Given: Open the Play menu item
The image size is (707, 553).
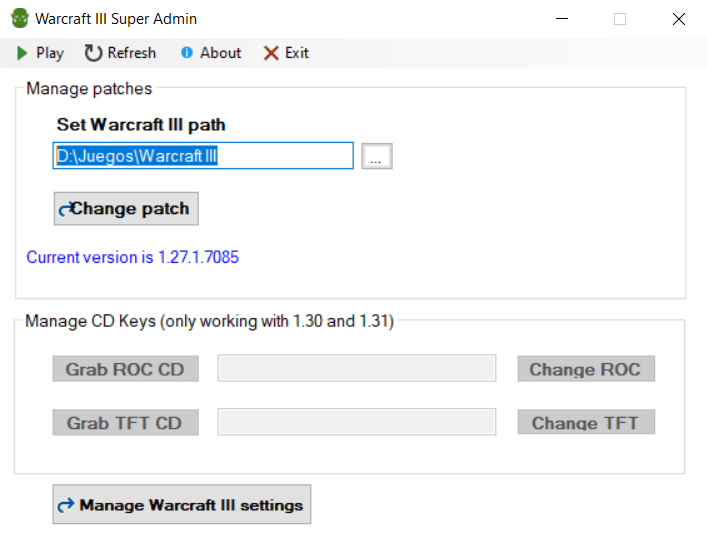Looking at the screenshot, I should coord(40,53).
